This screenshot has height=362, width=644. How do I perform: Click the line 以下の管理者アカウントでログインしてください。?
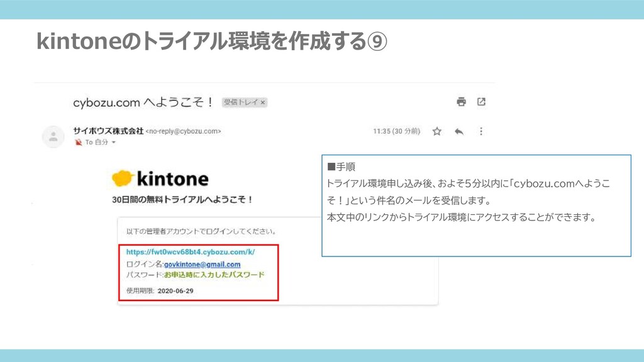point(201,231)
